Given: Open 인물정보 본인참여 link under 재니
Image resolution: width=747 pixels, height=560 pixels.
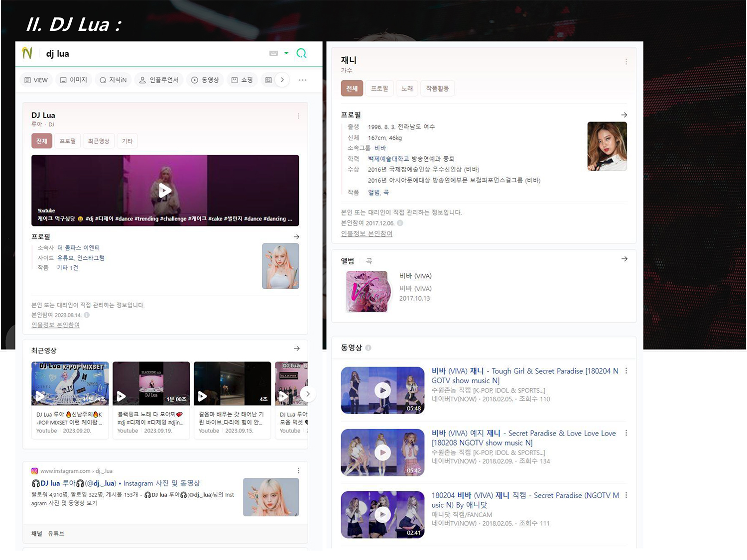Looking at the screenshot, I should point(367,233).
